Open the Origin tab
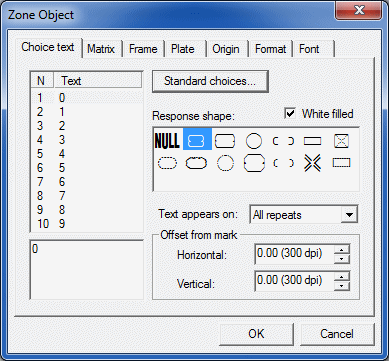The height and width of the screenshot is (361, 389). pyautogui.click(x=226, y=49)
